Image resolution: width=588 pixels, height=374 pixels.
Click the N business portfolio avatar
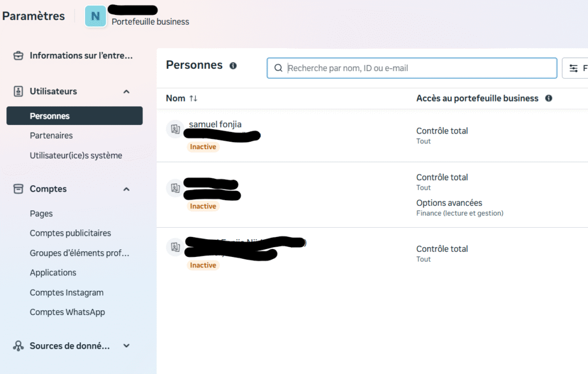pos(95,16)
